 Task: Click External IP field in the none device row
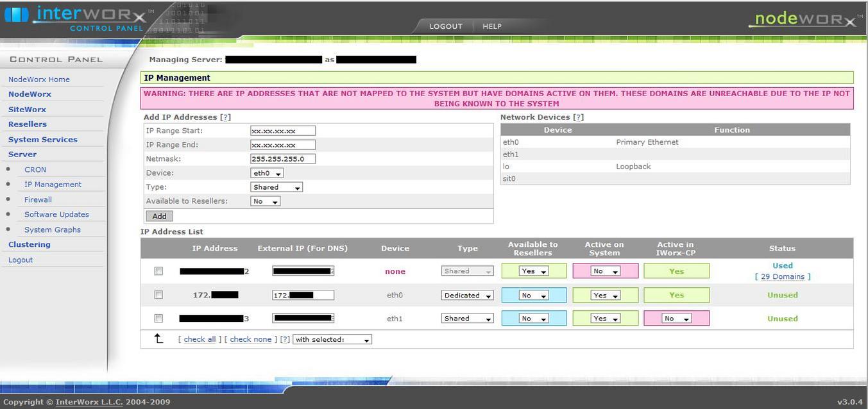(x=303, y=271)
